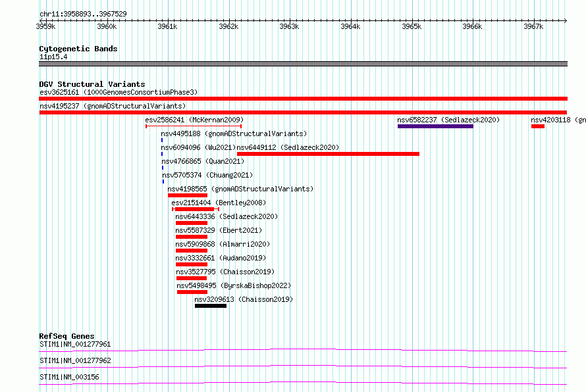Select the long red nsv6449112 bar
Screen dimensions: 586x392
coord(328,154)
